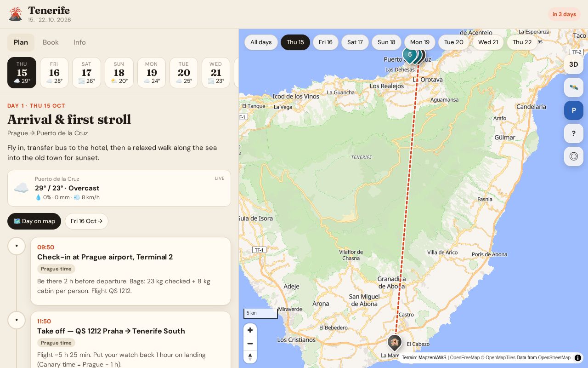Viewport: 588px width, 368px height.
Task: Filter map to Wed 21
Action: click(488, 42)
